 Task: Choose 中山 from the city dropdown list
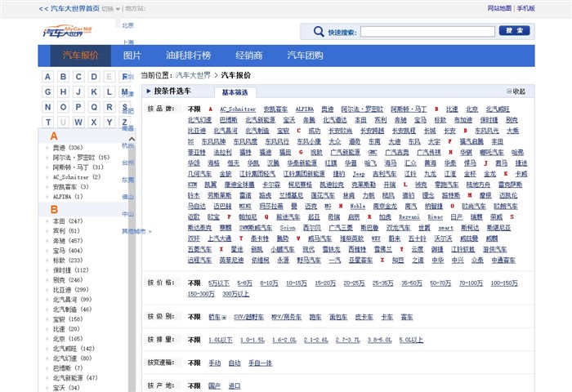tap(127, 214)
